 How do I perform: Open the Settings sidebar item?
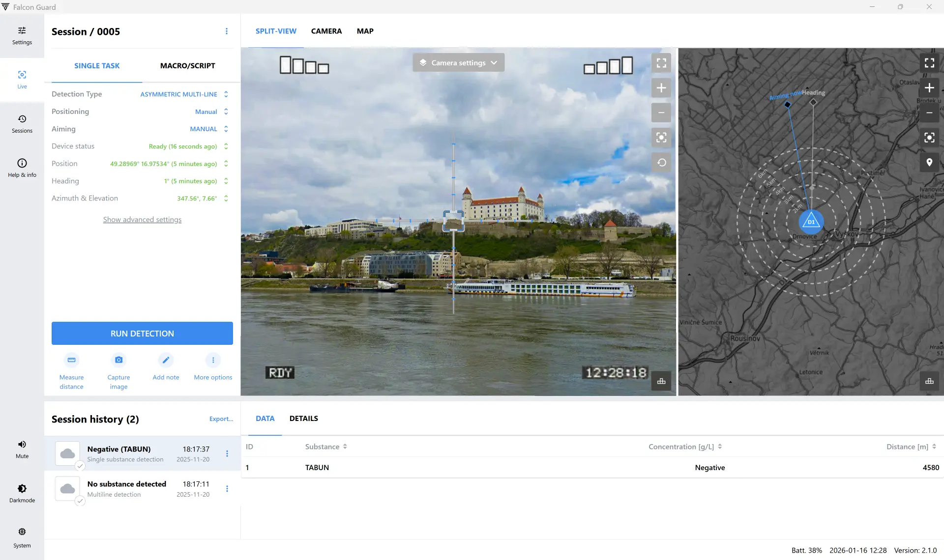pos(22,36)
